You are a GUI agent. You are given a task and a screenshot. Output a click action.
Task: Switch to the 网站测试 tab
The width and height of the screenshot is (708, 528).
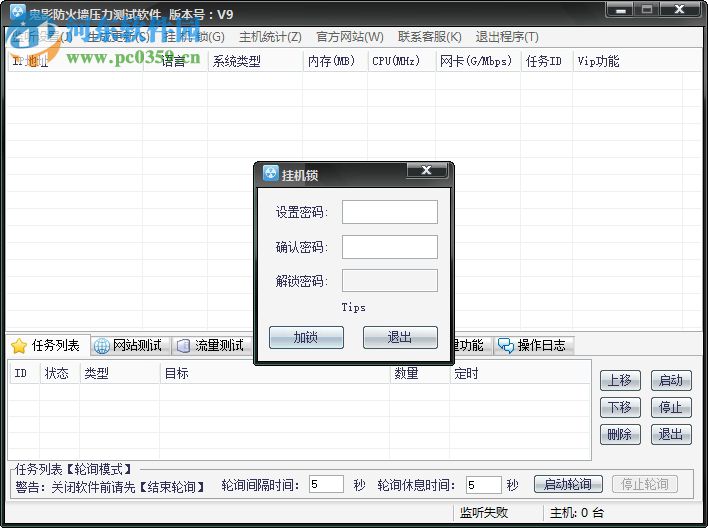pyautogui.click(x=130, y=346)
